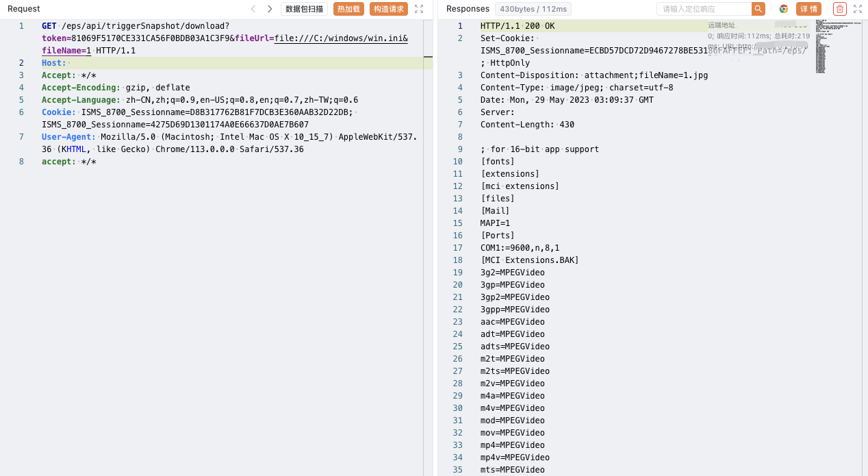Click the Request panel title
This screenshot has height=476, width=868.
pos(24,9)
